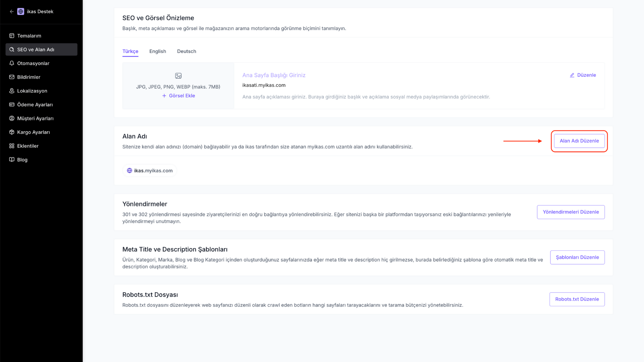Click the ikas Destek store name
Screen dimensions: 644x362
pos(40,11)
